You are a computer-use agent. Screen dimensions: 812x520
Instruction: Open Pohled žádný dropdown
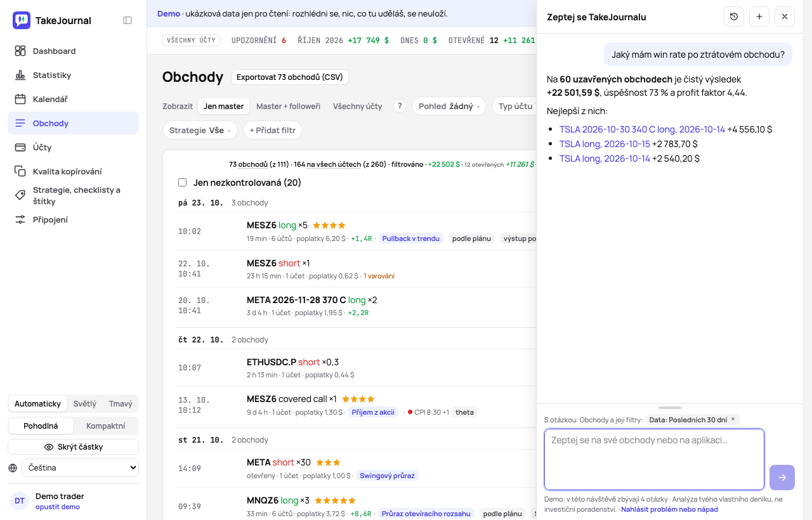449,106
